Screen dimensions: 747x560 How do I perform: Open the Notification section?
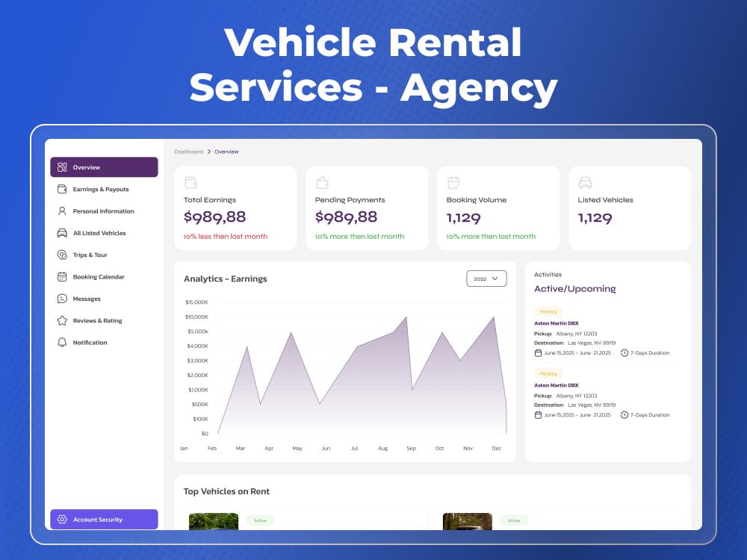coord(104,343)
